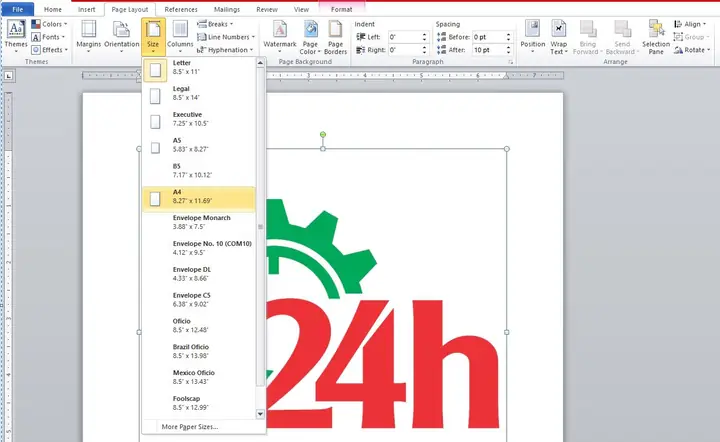The width and height of the screenshot is (720, 442).
Task: Open Wrap Text options
Action: pos(558,38)
